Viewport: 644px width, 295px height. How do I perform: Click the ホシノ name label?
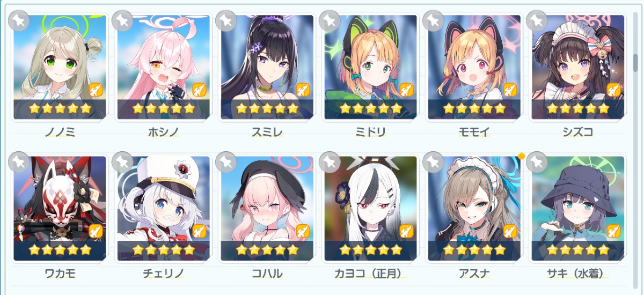pos(163,132)
